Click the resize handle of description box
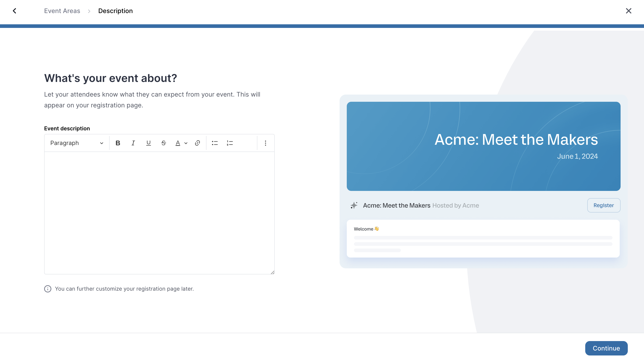644x362 pixels. (272, 272)
